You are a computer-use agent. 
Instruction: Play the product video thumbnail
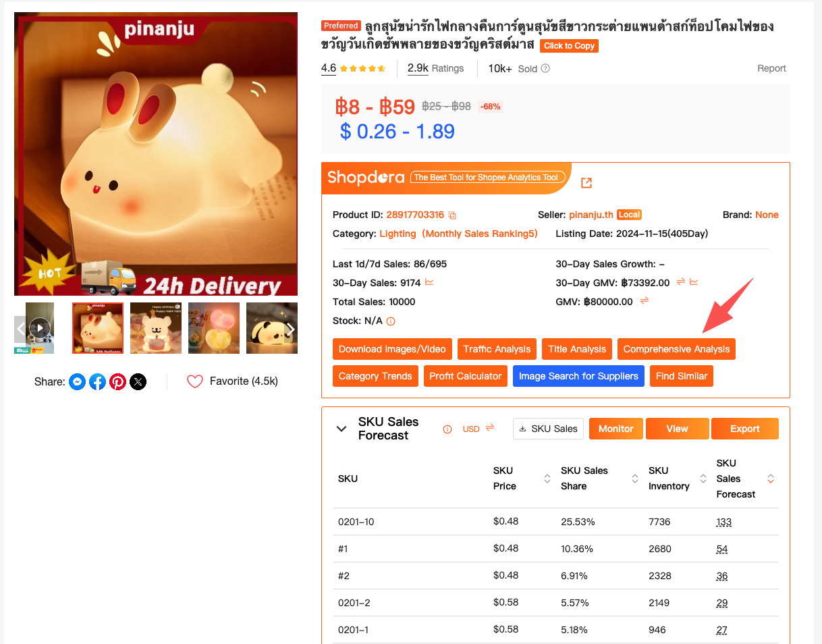coord(40,328)
